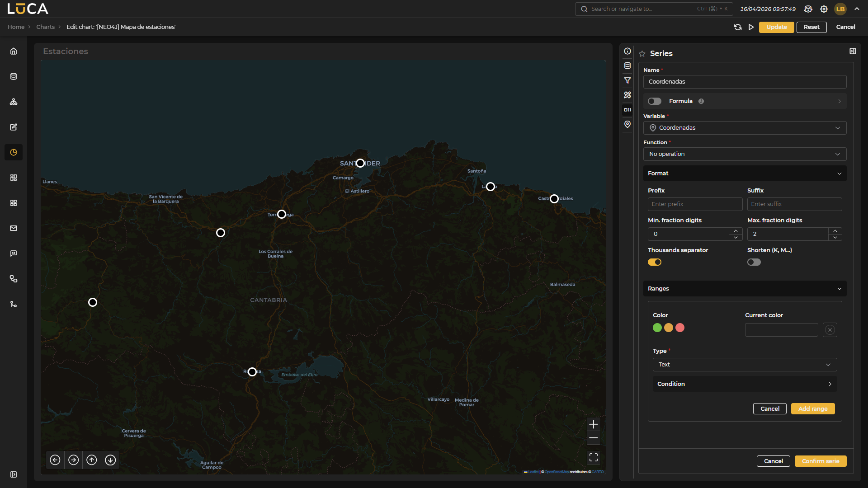Click Confirm serie button
This screenshot has height=488, width=868.
click(821, 461)
